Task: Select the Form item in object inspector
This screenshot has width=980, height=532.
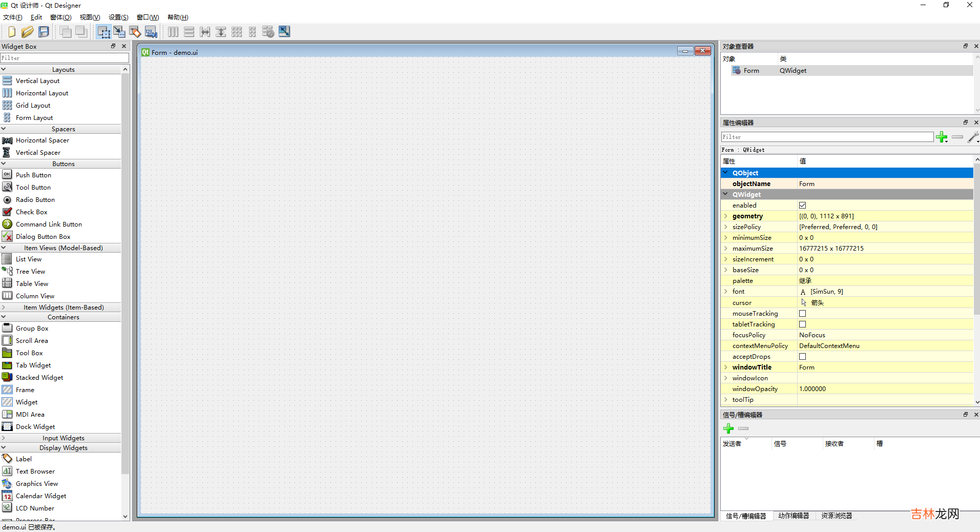Action: tap(751, 71)
